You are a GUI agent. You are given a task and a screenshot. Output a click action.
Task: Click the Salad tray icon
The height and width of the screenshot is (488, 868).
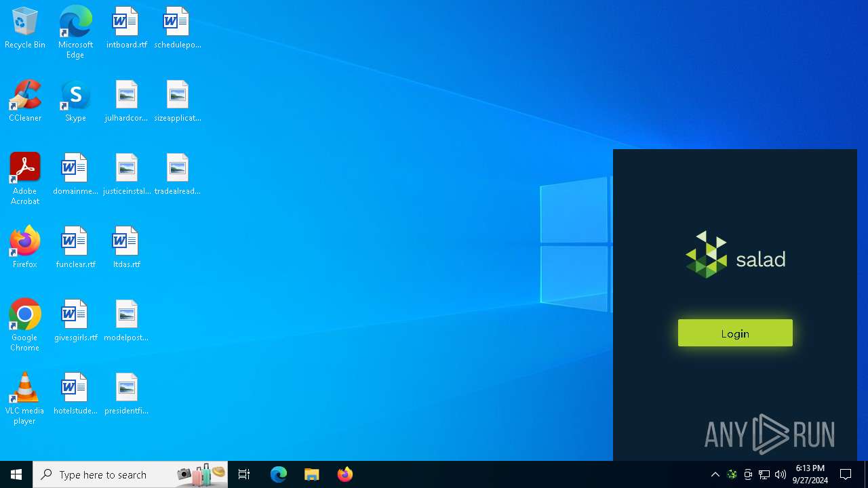click(732, 474)
